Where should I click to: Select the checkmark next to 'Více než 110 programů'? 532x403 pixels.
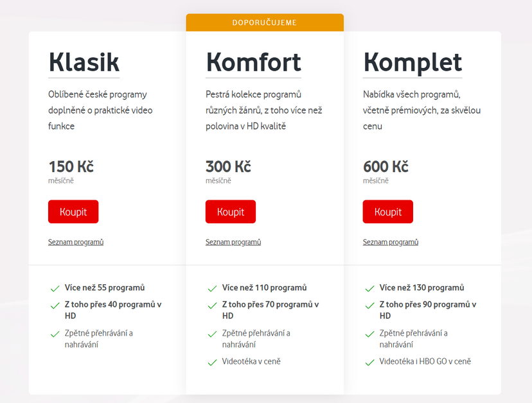(212, 288)
